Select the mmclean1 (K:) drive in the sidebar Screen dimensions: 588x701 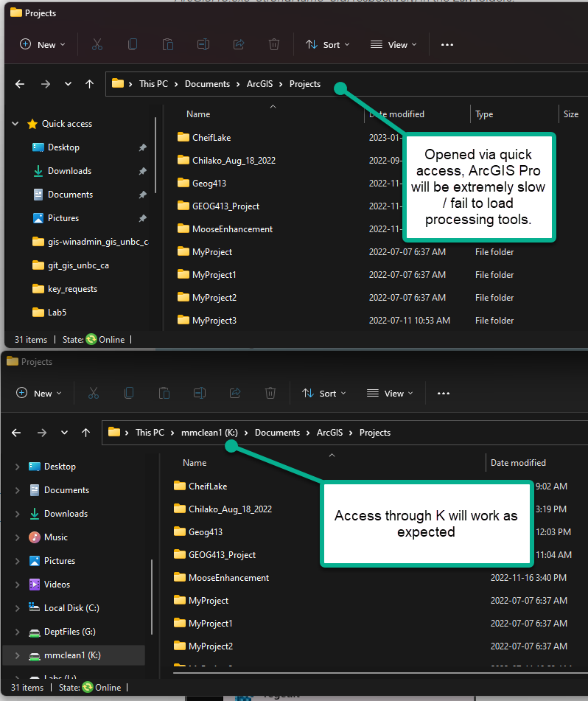click(74, 655)
